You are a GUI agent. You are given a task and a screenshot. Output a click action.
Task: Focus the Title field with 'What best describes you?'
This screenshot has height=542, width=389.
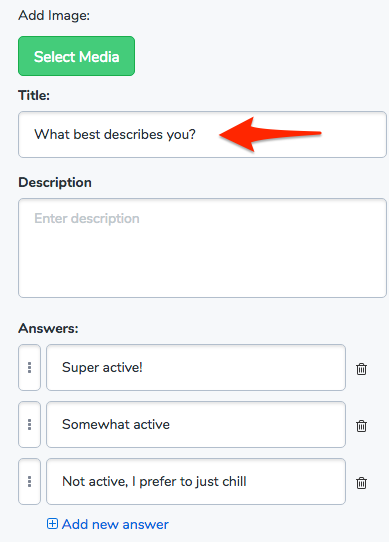pyautogui.click(x=202, y=134)
